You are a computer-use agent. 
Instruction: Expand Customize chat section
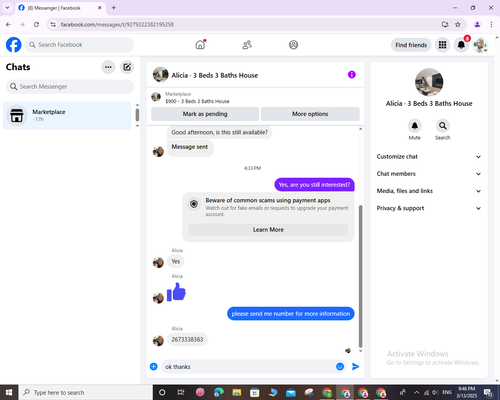click(429, 157)
